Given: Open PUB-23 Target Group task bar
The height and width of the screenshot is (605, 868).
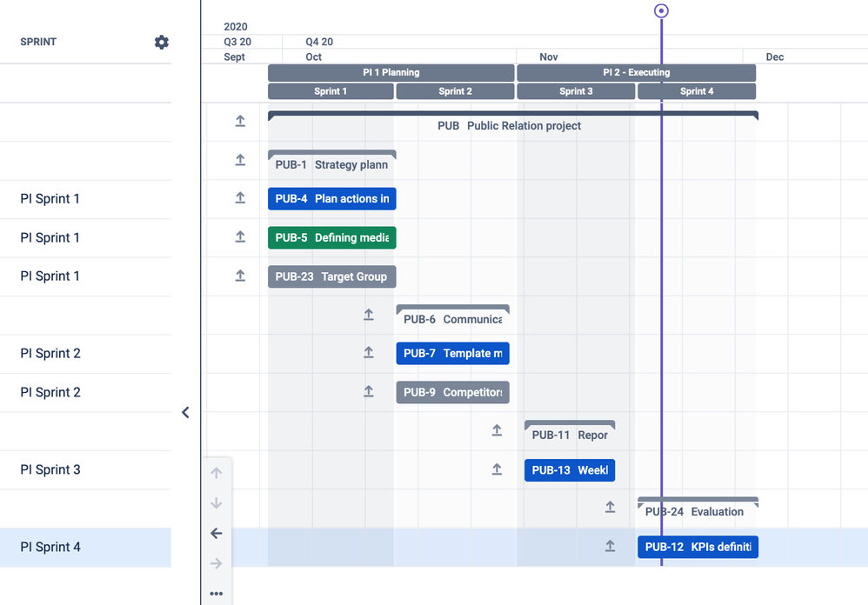Looking at the screenshot, I should click(331, 276).
